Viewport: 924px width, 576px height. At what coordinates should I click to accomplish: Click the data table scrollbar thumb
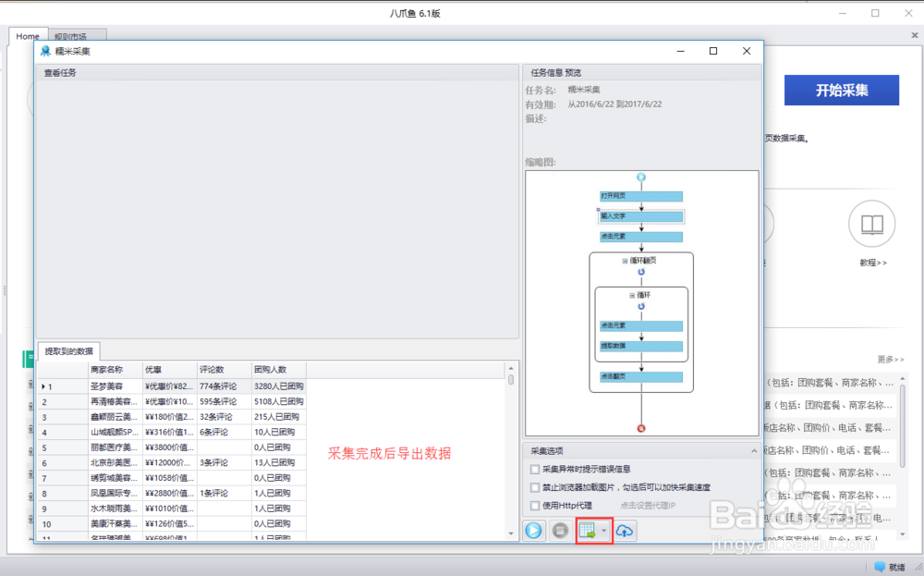[510, 380]
